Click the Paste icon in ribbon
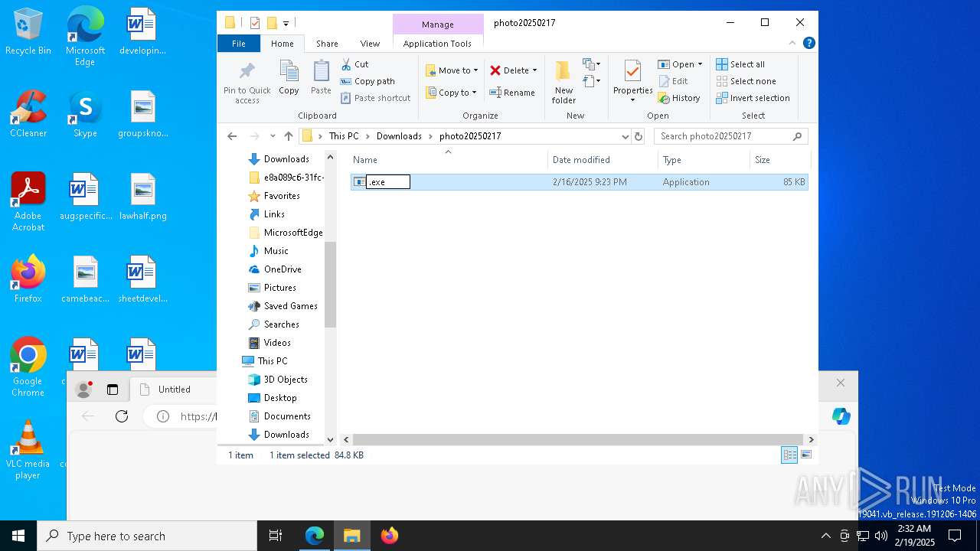 pos(321,78)
